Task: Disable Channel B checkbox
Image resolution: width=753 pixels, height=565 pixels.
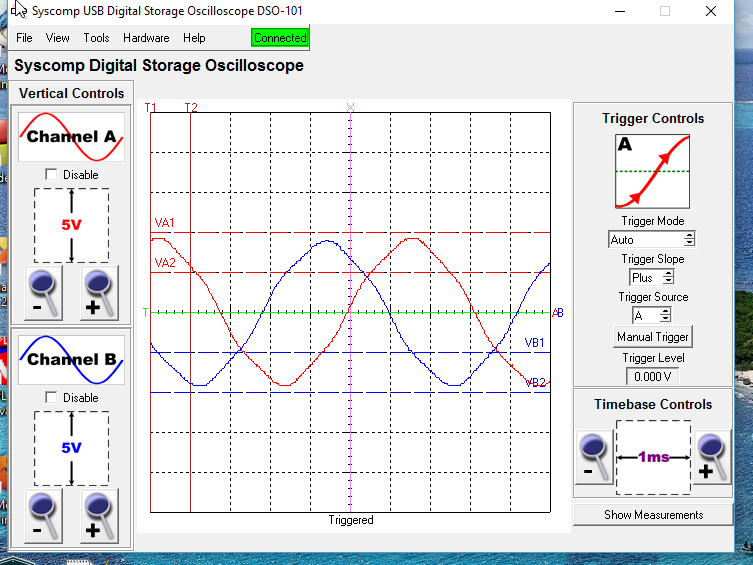Action: (51, 397)
